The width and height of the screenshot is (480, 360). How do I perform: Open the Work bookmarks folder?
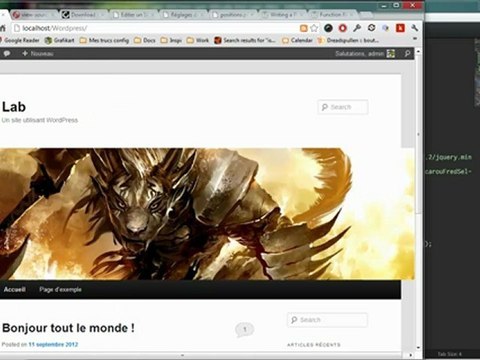tap(198, 40)
